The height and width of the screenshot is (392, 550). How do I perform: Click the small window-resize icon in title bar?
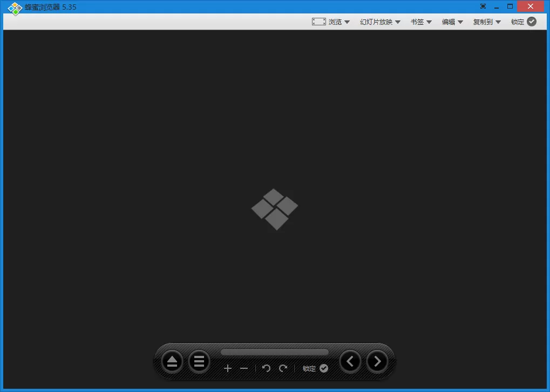point(483,6)
